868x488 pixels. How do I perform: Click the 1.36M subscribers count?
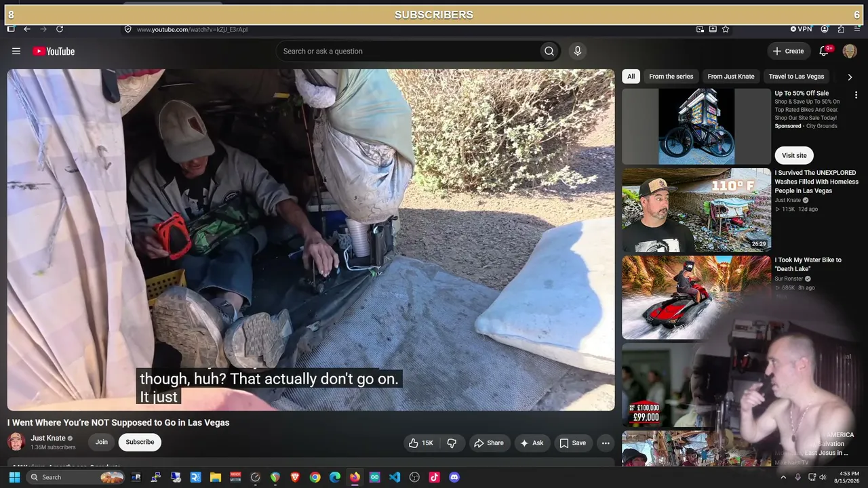tap(53, 448)
